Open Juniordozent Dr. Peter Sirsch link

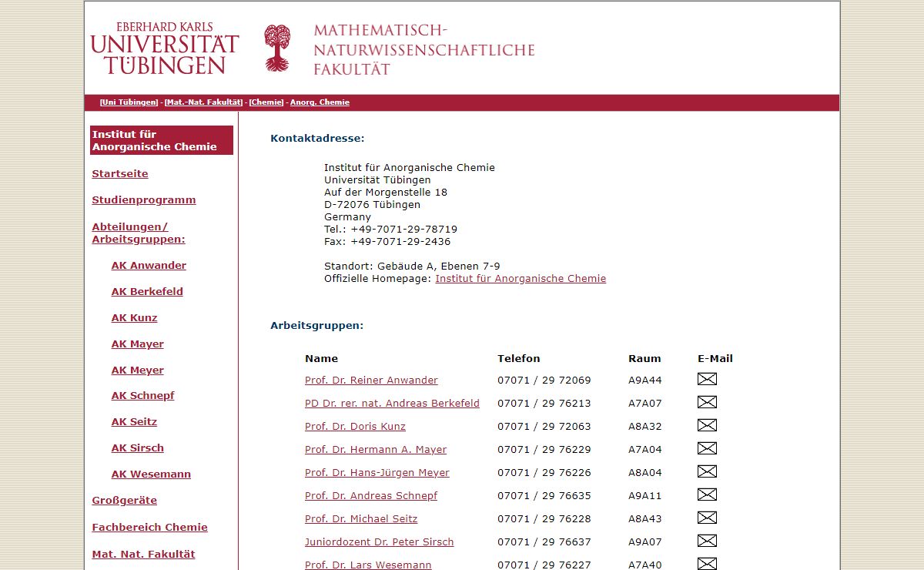(380, 542)
